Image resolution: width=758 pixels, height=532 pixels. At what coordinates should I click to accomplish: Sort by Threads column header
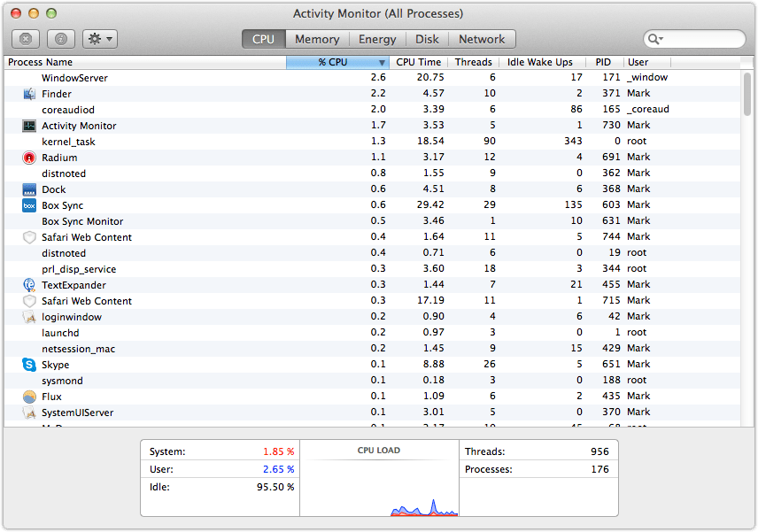473,62
